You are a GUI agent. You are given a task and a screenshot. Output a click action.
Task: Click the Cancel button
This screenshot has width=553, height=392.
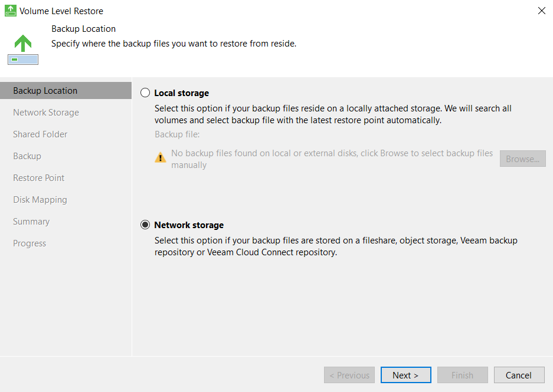(519, 375)
